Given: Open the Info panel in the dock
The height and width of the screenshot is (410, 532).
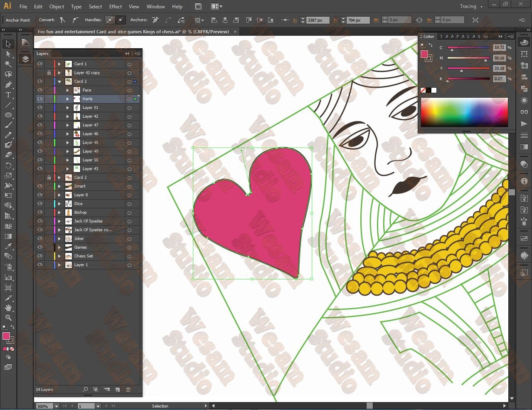Looking at the screenshot, I should click(x=524, y=181).
